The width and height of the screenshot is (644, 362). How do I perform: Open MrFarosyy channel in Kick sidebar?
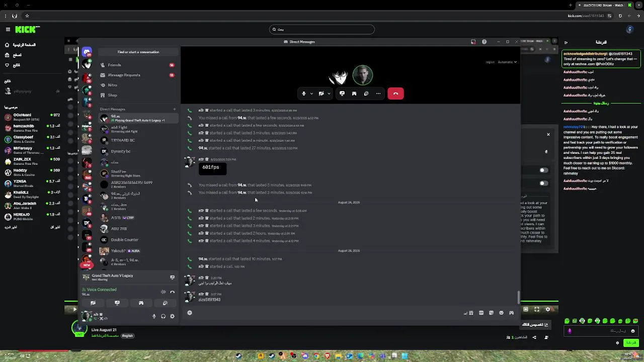point(32,150)
